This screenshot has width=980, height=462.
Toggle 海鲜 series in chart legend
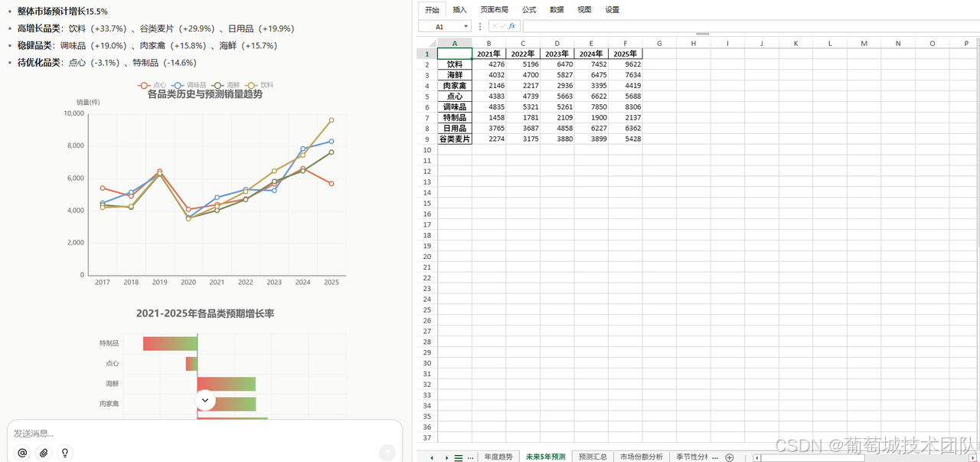227,85
